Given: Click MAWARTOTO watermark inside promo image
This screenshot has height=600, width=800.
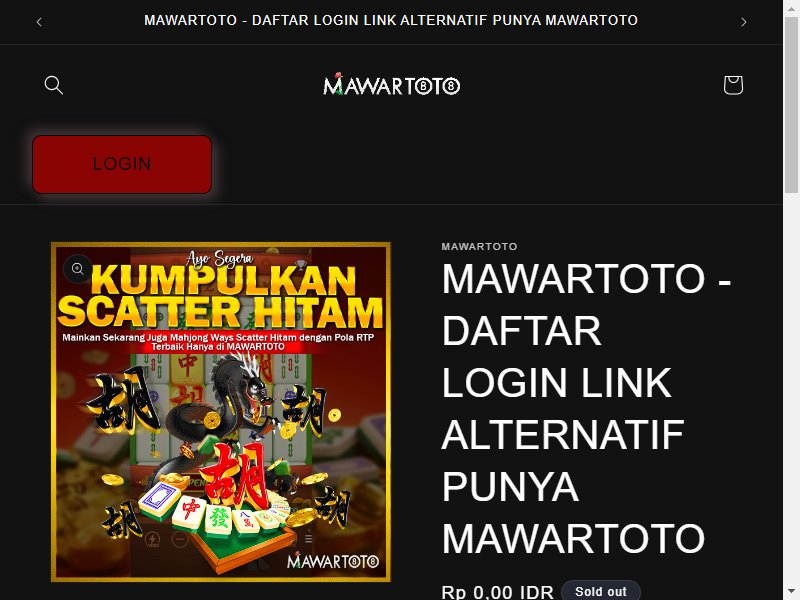Looking at the screenshot, I should (x=333, y=561).
